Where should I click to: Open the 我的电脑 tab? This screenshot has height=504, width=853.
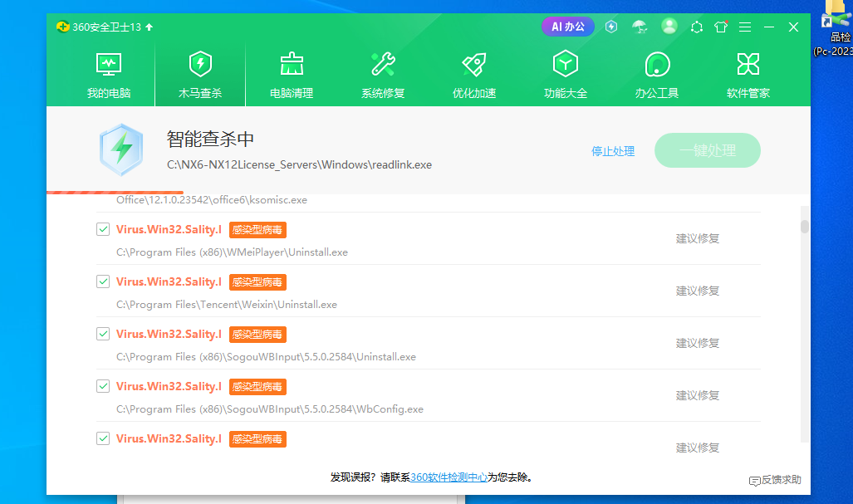[109, 75]
